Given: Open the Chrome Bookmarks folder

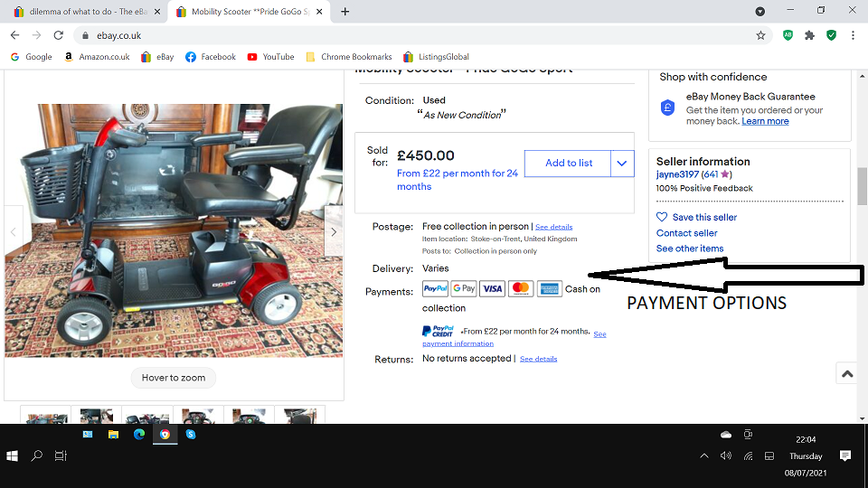Looking at the screenshot, I should 349,57.
